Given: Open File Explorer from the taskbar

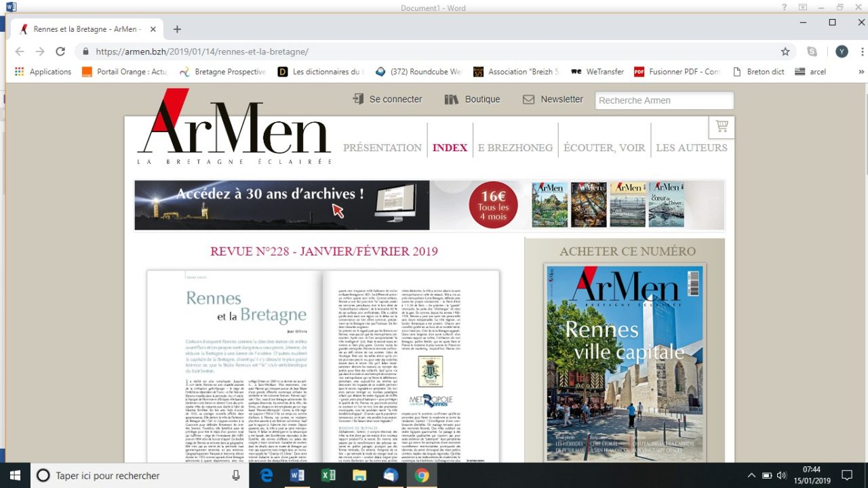Looking at the screenshot, I should [x=359, y=476].
